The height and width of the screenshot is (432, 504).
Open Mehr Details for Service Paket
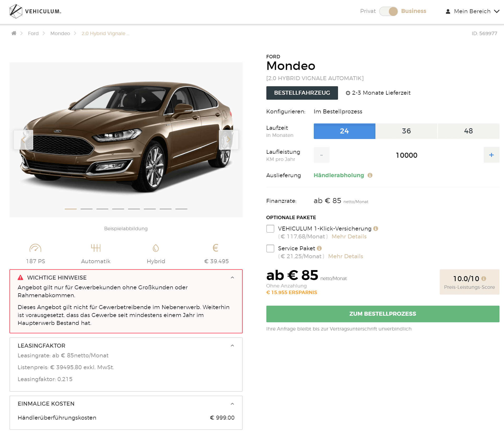345,256
